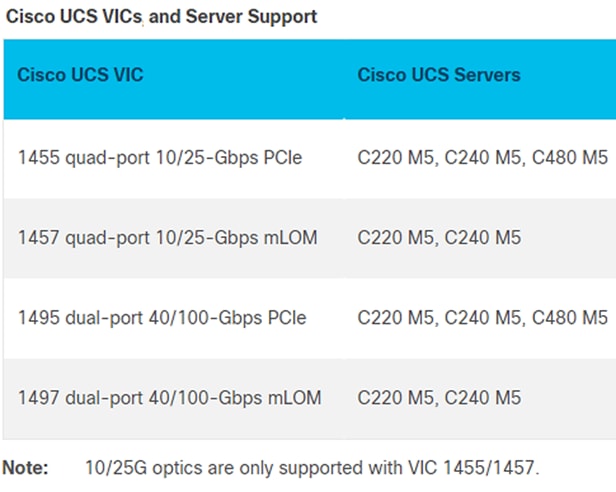Viewport: 616px width, 492px height.
Task: Click the word "PCIe" in the 1455 row
Action: (x=280, y=158)
